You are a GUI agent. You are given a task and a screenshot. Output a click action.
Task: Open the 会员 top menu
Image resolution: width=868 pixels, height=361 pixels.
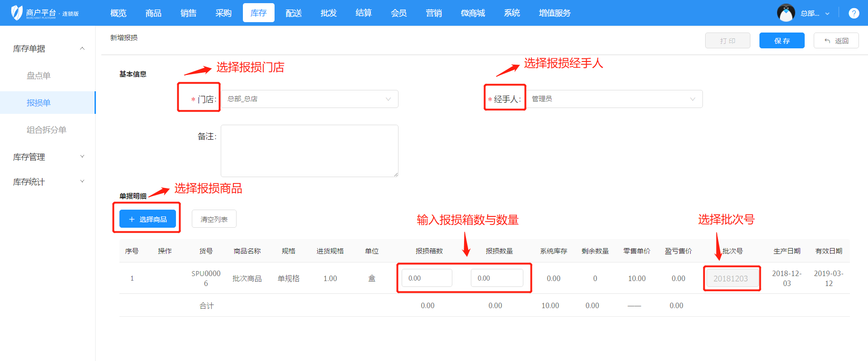click(x=398, y=13)
